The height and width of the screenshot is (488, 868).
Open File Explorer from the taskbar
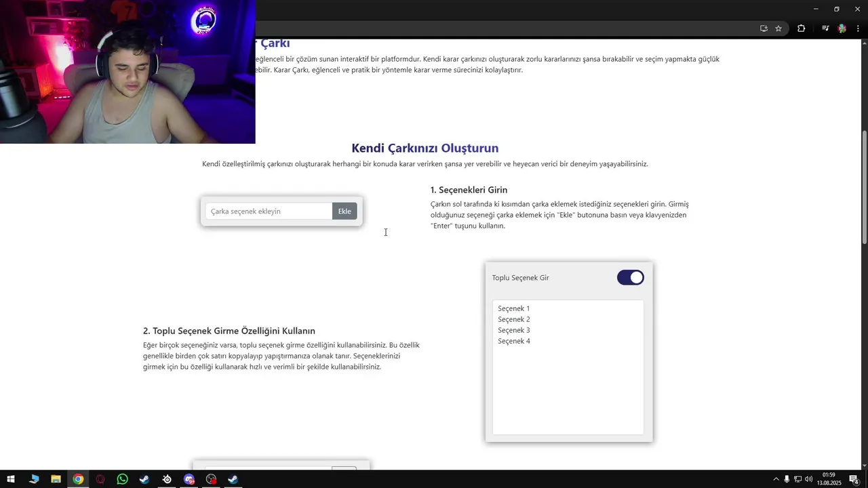click(56, 479)
